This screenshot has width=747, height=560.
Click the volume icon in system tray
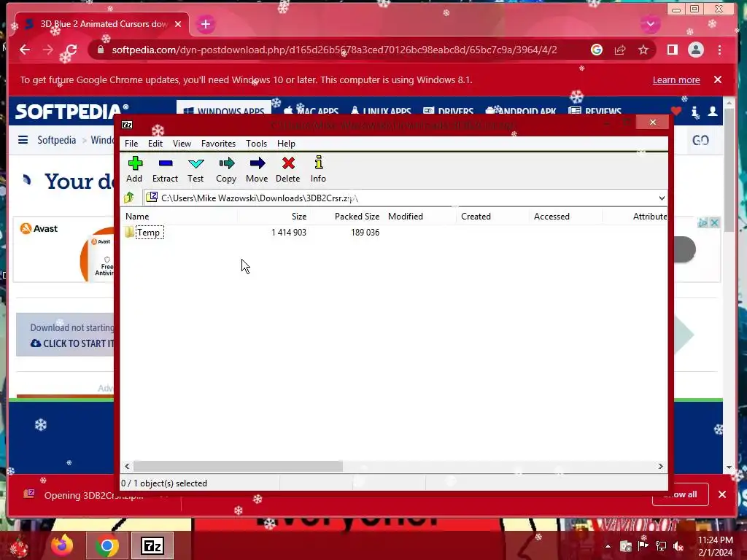(678, 546)
